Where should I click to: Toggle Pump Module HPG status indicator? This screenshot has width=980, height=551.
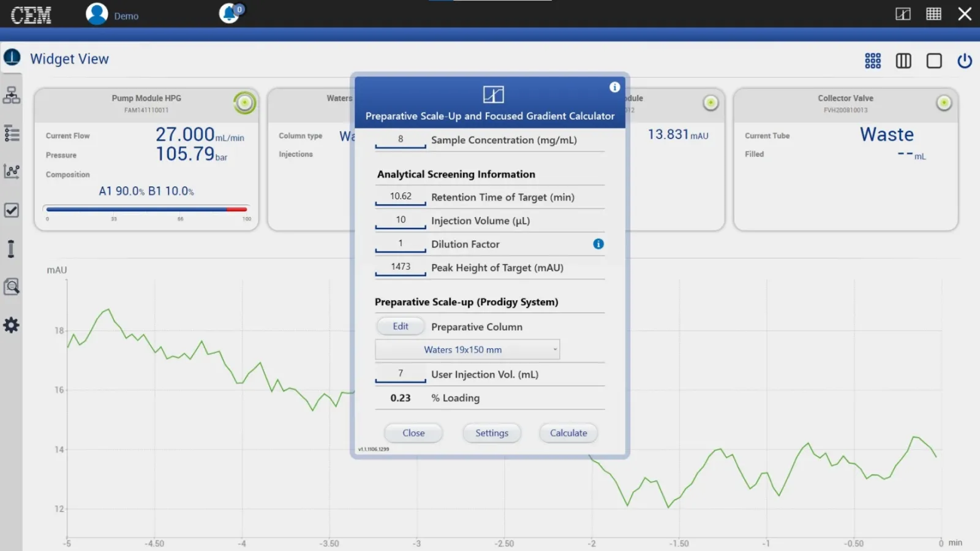[244, 103]
